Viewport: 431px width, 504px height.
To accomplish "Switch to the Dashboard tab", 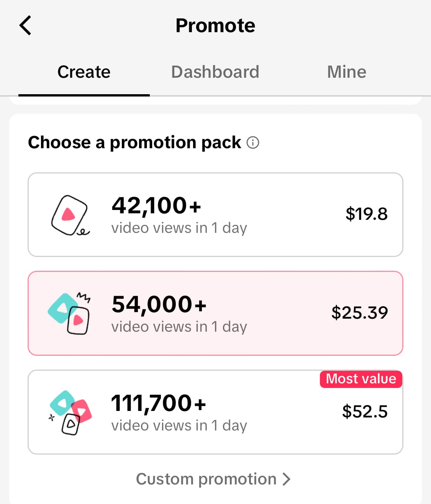I will (x=215, y=72).
